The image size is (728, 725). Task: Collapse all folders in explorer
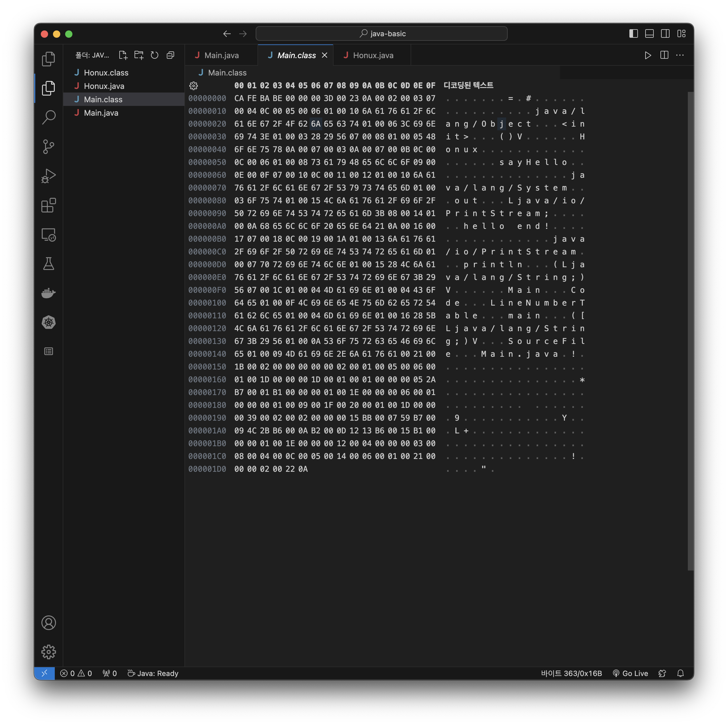click(170, 55)
